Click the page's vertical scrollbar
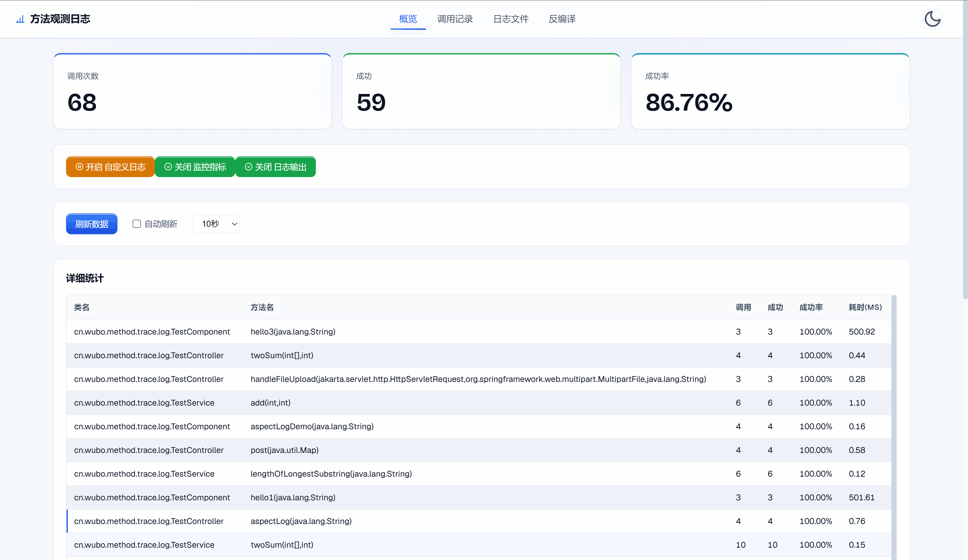This screenshot has width=968, height=560. point(965,150)
